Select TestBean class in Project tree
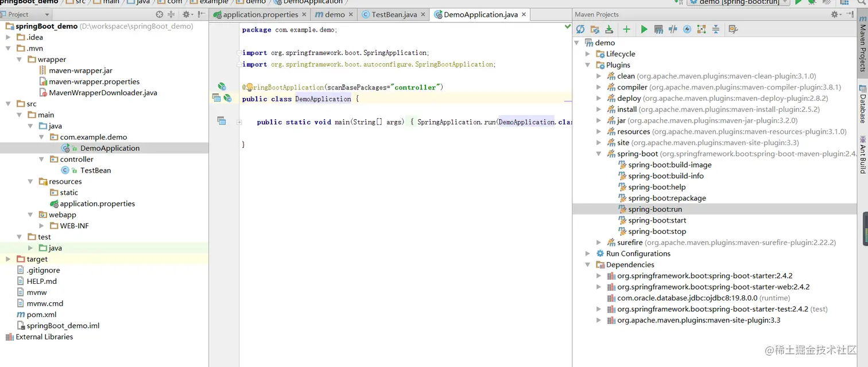This screenshot has width=868, height=367. (95, 170)
